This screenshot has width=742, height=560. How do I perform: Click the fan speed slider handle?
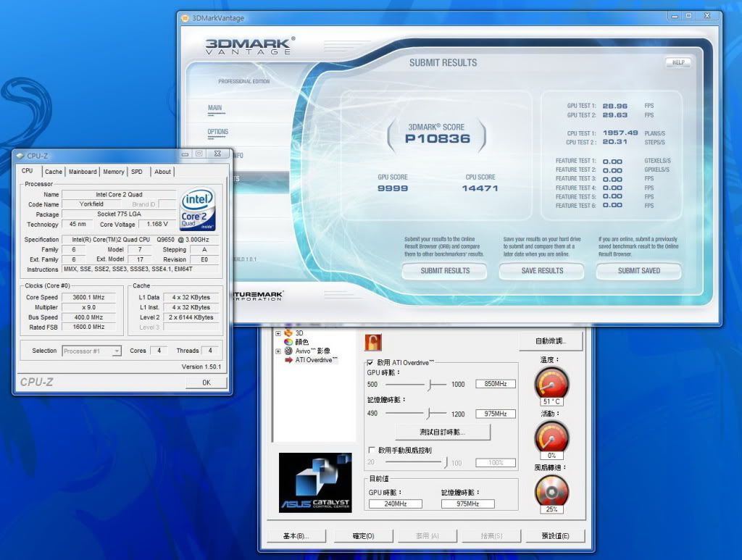click(x=446, y=462)
